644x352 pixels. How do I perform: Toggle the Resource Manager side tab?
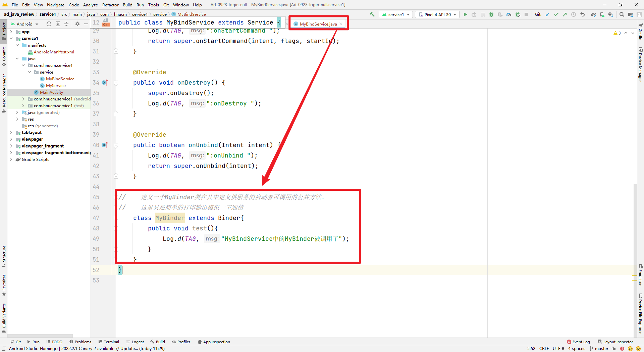pos(4,93)
